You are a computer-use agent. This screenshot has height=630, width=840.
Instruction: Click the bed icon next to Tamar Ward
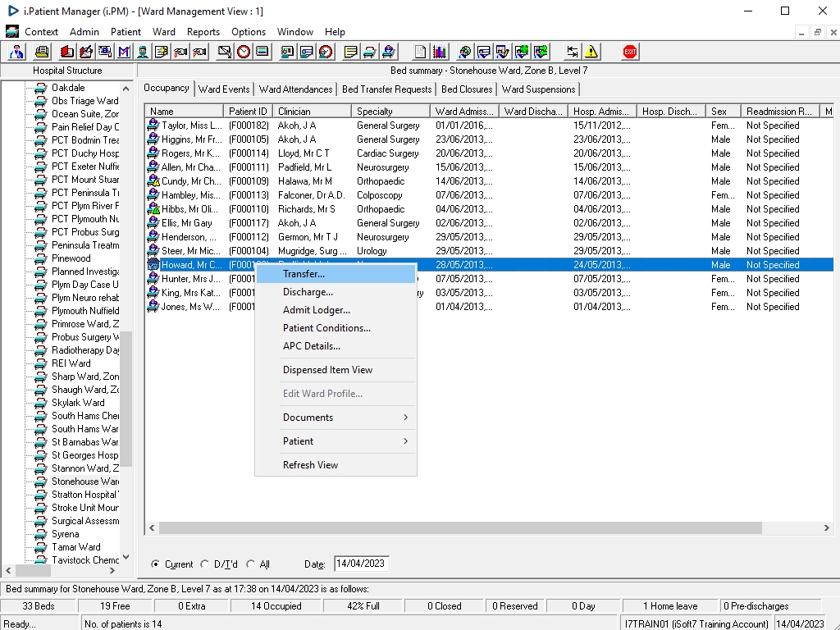(x=41, y=547)
